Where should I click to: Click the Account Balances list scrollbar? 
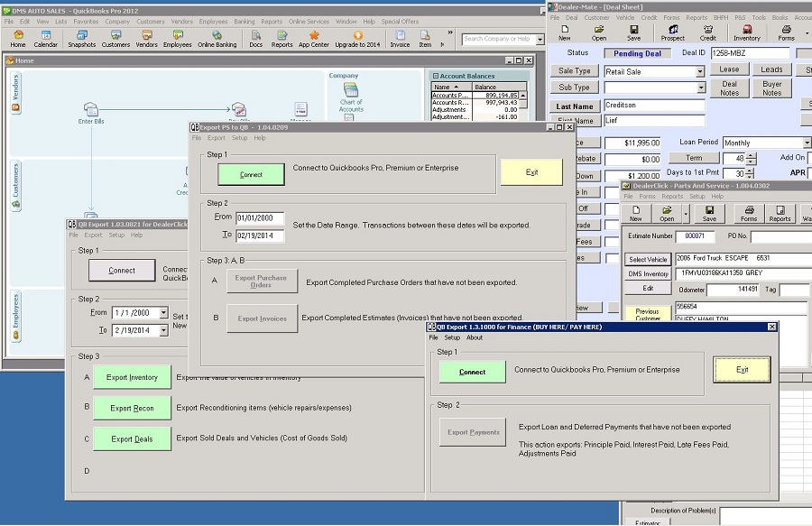coord(523,106)
